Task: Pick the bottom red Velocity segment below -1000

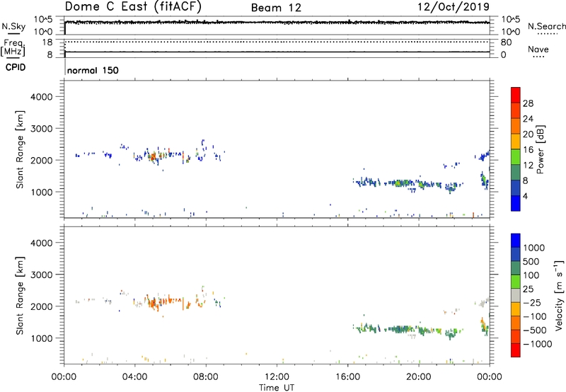Action: pyautogui.click(x=516, y=350)
